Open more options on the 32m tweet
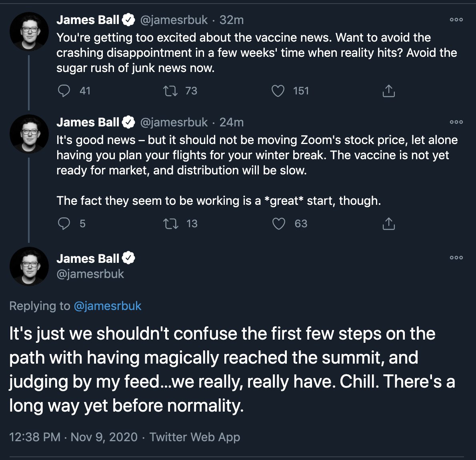Viewport: 476px width, 460px height. coord(456,20)
